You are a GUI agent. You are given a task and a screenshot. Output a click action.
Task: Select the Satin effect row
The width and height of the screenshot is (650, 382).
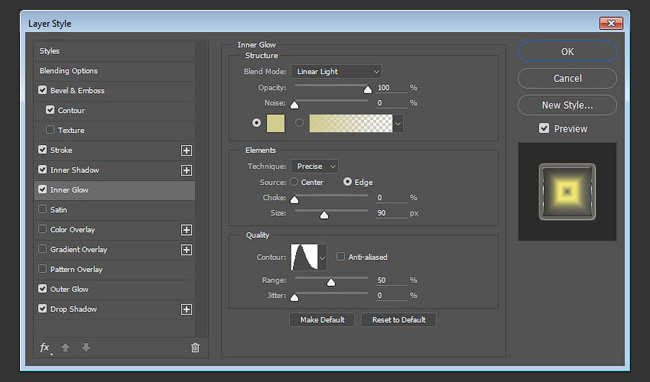pyautogui.click(x=114, y=210)
